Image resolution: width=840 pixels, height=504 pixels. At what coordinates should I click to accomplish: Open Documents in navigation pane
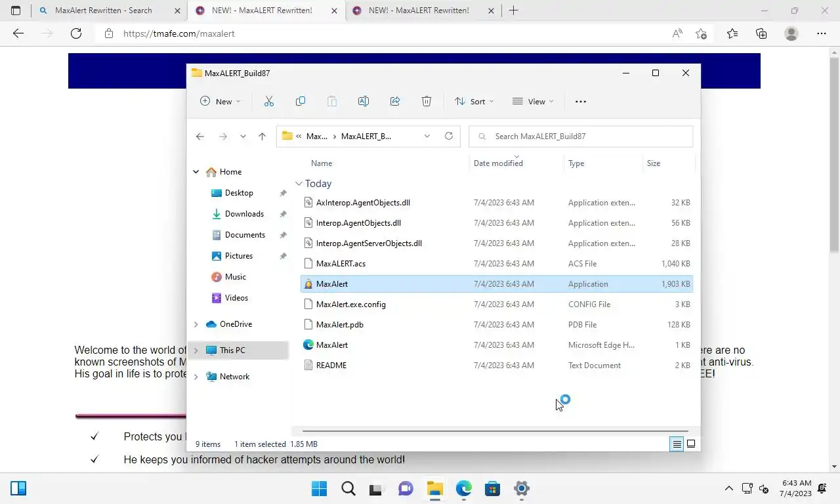[x=245, y=235]
